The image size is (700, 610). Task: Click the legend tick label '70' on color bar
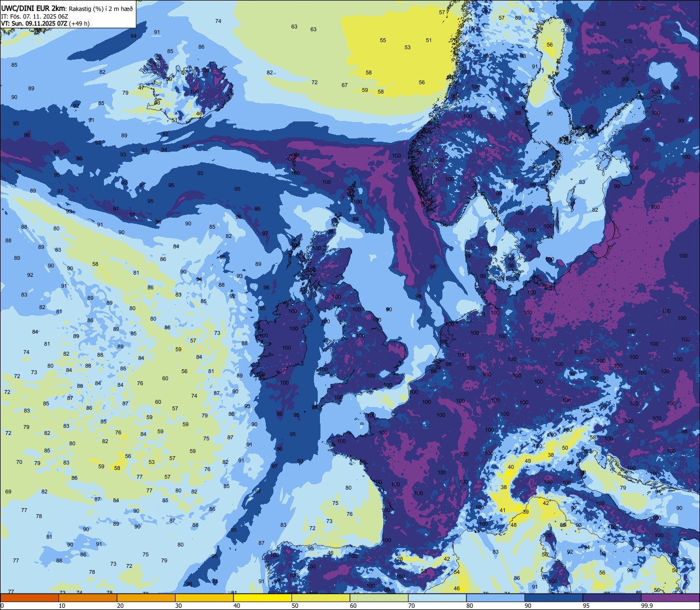[411, 606]
